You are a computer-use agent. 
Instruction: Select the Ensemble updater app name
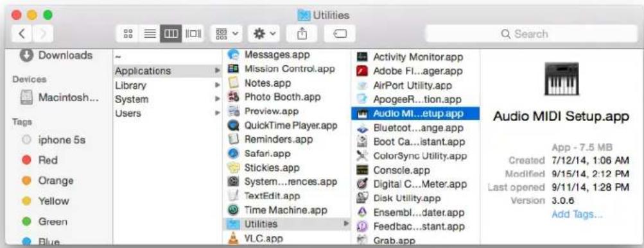419,213
